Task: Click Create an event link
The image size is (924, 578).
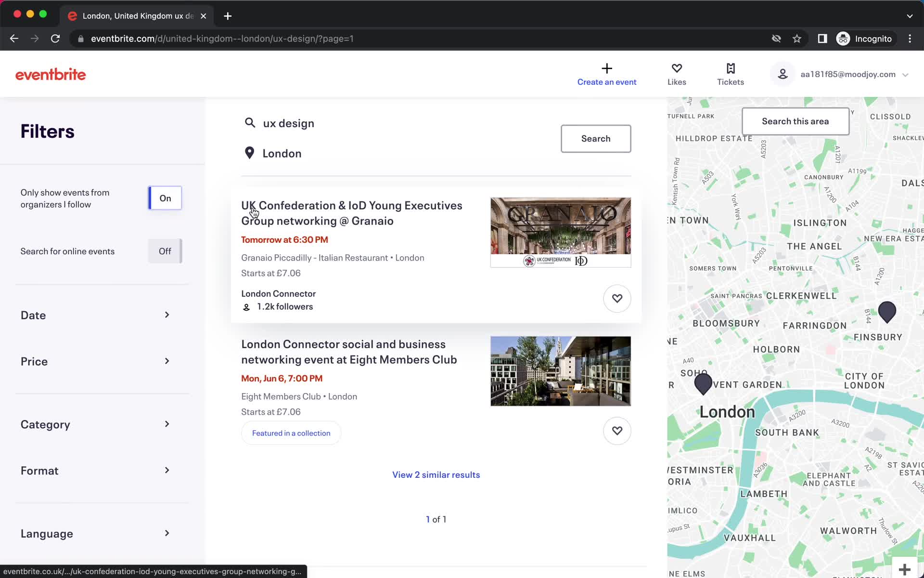Action: coord(607,82)
